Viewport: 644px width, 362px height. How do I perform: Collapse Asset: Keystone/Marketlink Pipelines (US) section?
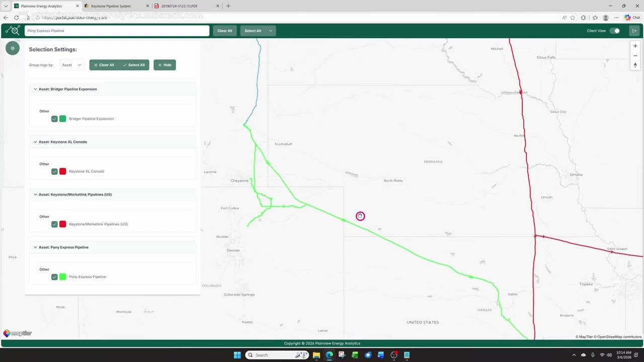pyautogui.click(x=35, y=195)
